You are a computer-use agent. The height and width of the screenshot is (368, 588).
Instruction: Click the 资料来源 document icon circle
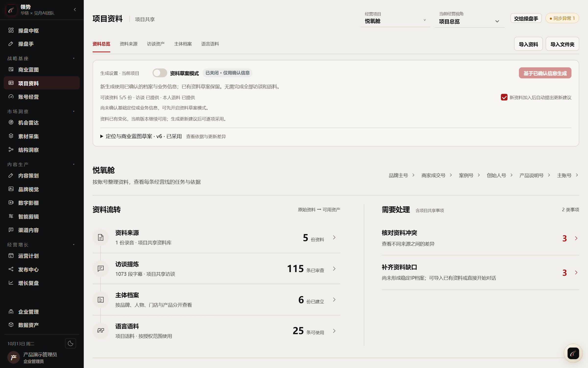pos(101,237)
